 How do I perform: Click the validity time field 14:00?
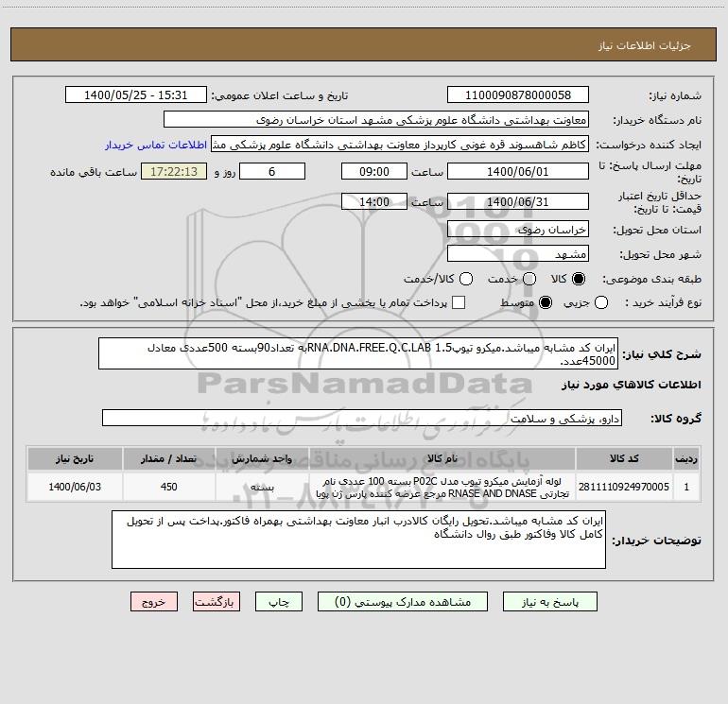[x=374, y=202]
